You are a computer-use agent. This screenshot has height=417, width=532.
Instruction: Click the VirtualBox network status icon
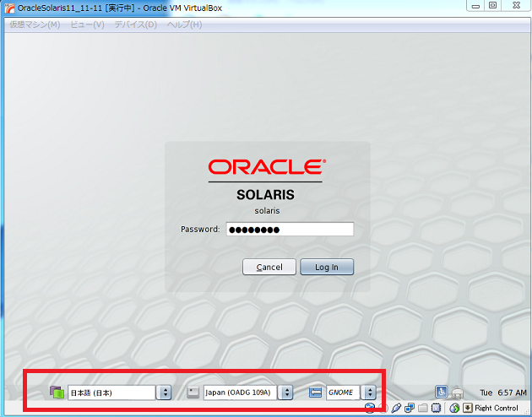point(410,409)
